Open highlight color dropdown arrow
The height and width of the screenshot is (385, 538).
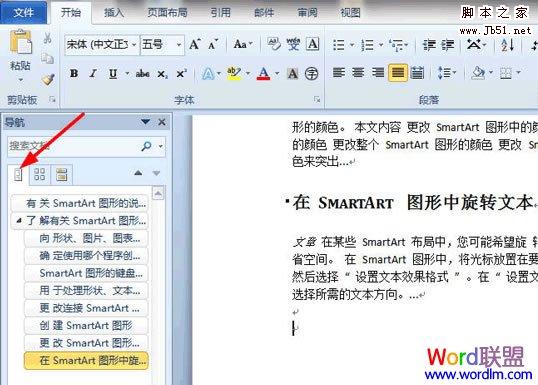click(x=247, y=73)
